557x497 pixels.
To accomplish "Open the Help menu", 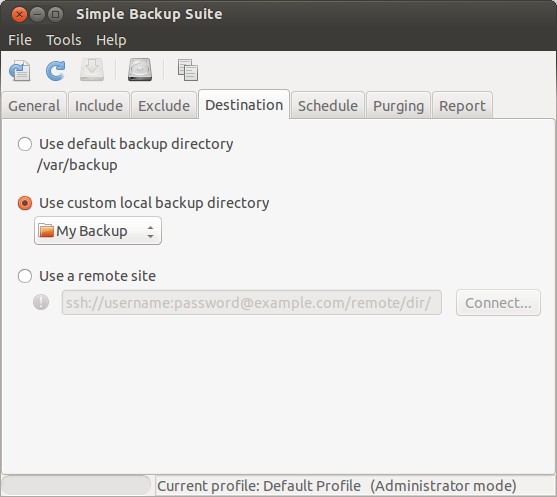I will 111,40.
